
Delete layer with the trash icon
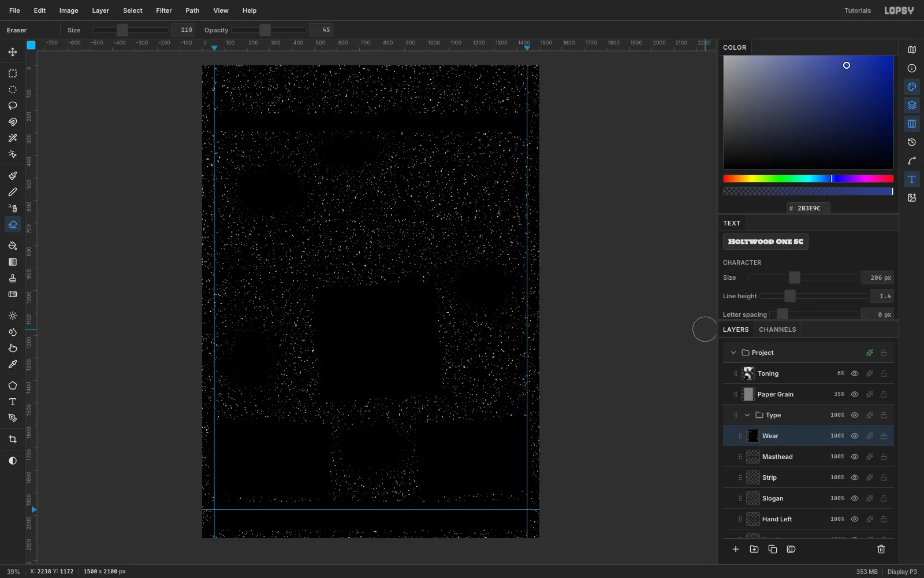click(881, 549)
